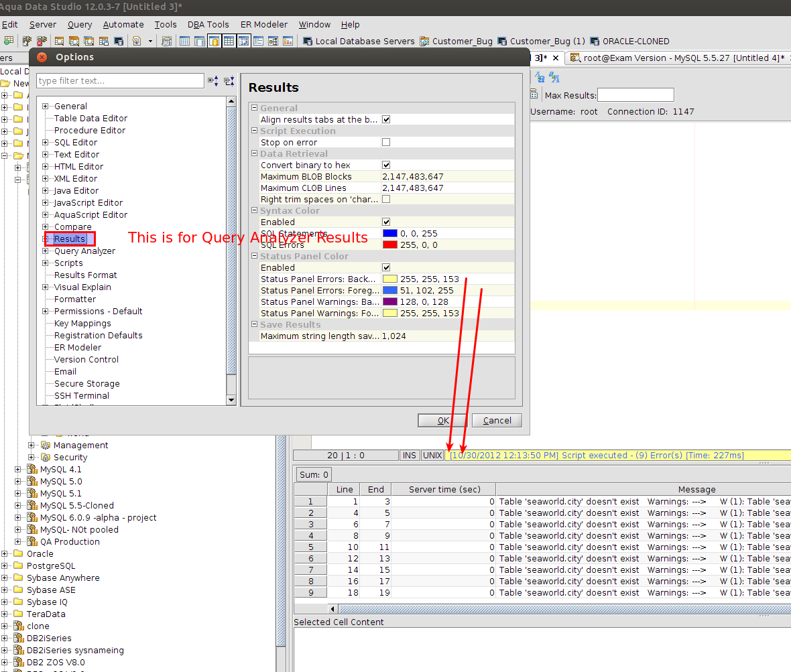Close the Options dialog with red button
The width and height of the screenshot is (791, 672).
click(42, 57)
